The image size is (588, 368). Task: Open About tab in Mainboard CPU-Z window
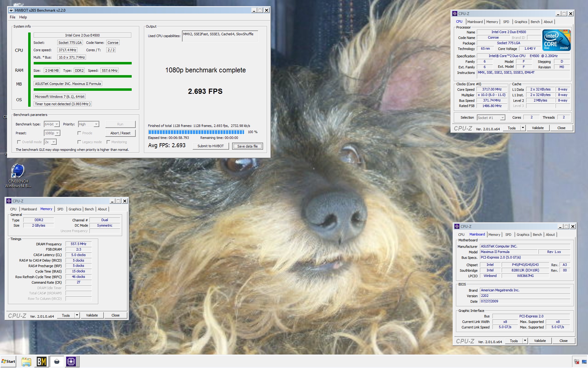coord(550,235)
